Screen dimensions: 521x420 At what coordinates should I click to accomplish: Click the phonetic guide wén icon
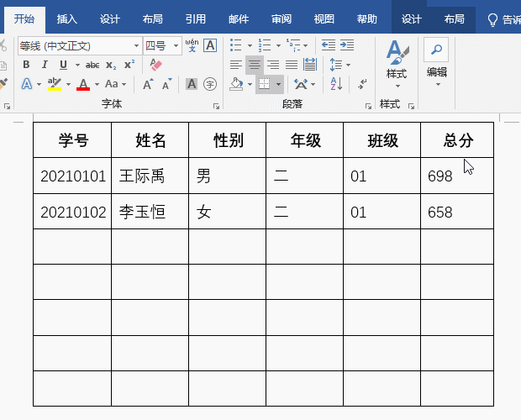click(192, 45)
